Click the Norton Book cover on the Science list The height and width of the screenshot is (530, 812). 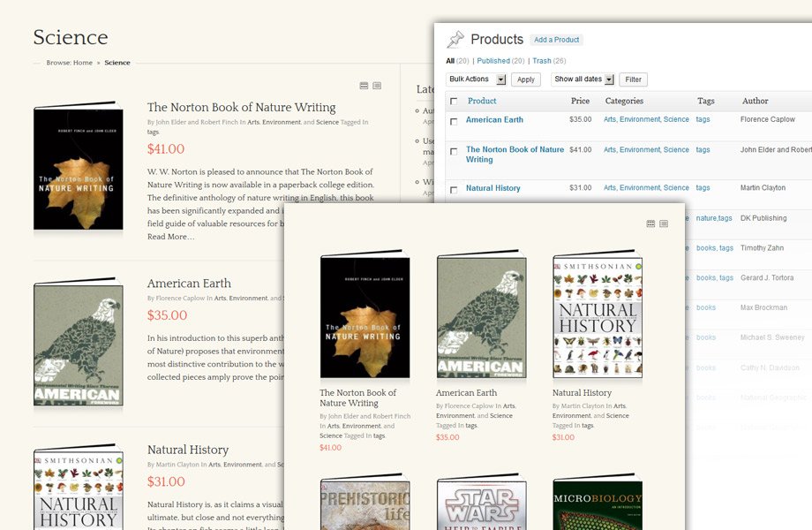point(79,166)
